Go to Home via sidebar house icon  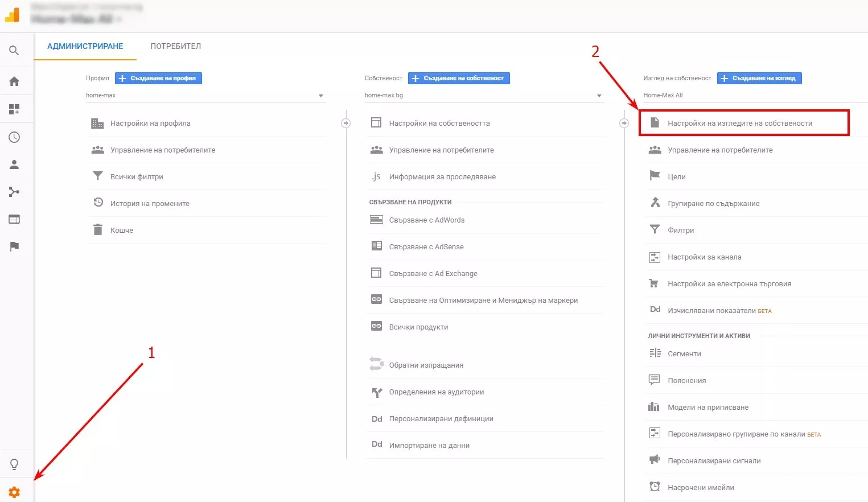click(14, 81)
